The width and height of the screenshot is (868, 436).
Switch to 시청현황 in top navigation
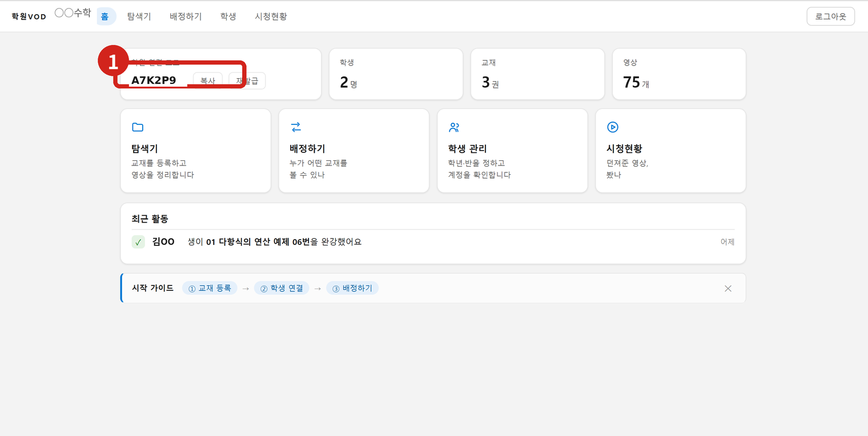coord(271,17)
